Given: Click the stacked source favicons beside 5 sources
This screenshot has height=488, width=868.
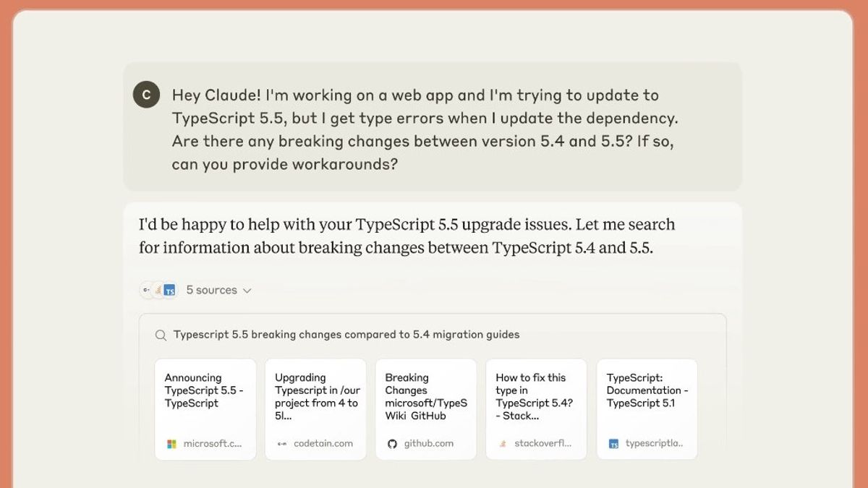Looking at the screenshot, I should tap(158, 290).
